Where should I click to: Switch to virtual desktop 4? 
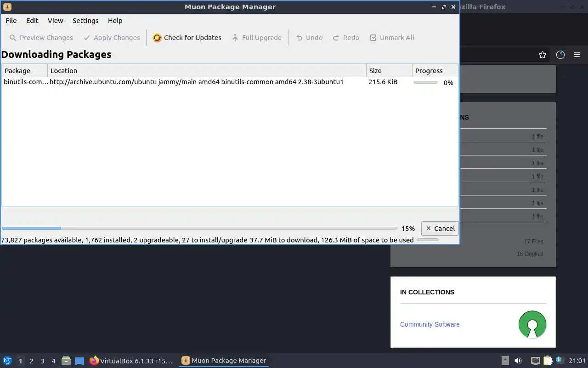[53, 361]
